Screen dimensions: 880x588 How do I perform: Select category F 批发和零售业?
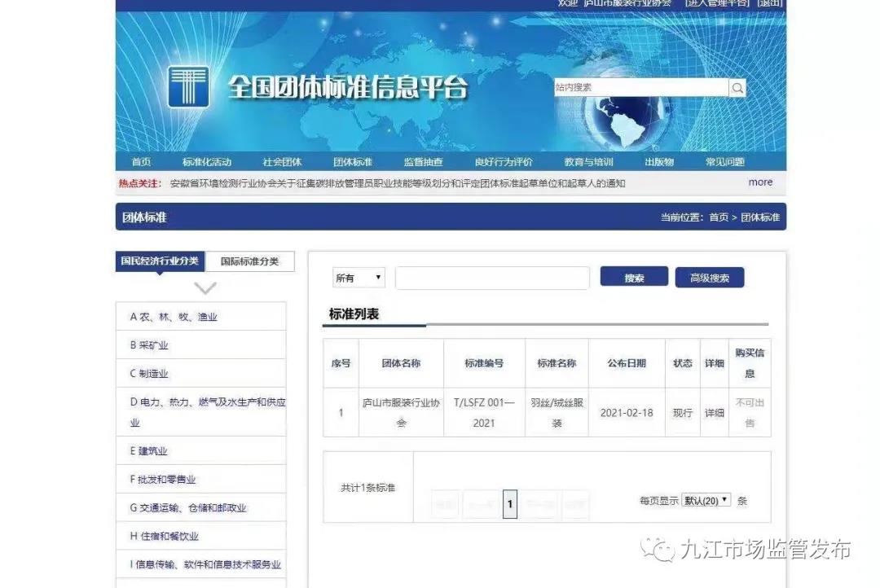coord(201,479)
